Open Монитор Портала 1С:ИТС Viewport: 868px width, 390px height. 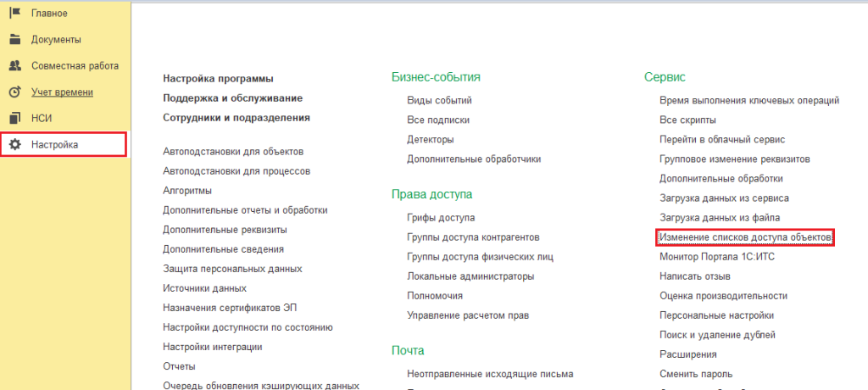716,257
